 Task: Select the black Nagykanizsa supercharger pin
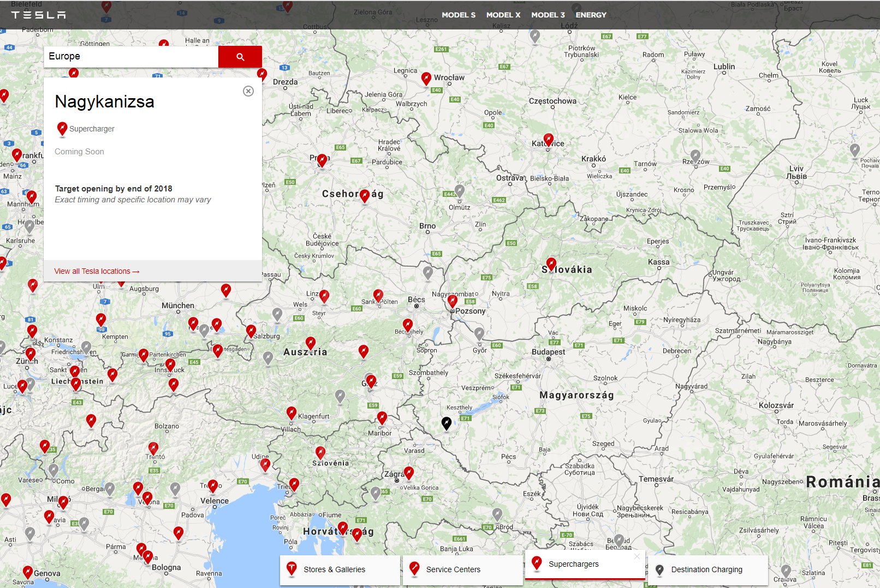coord(447,423)
